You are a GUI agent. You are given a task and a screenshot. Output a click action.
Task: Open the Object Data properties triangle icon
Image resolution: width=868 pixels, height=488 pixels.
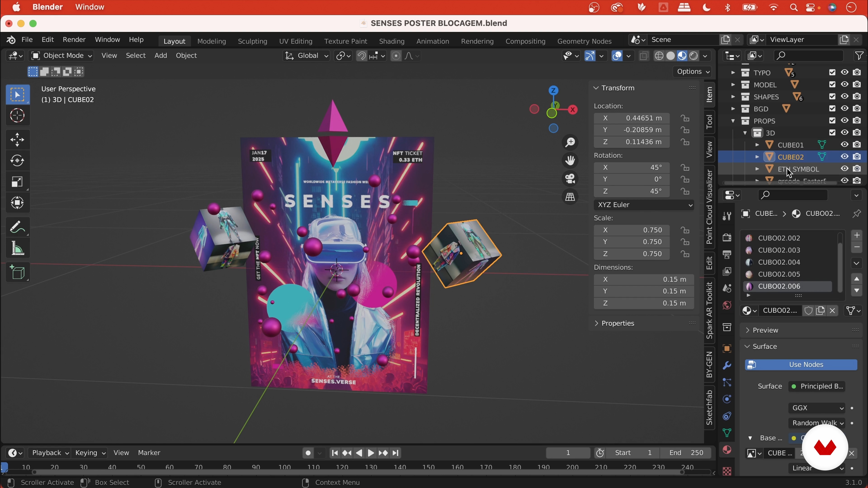[x=727, y=433]
